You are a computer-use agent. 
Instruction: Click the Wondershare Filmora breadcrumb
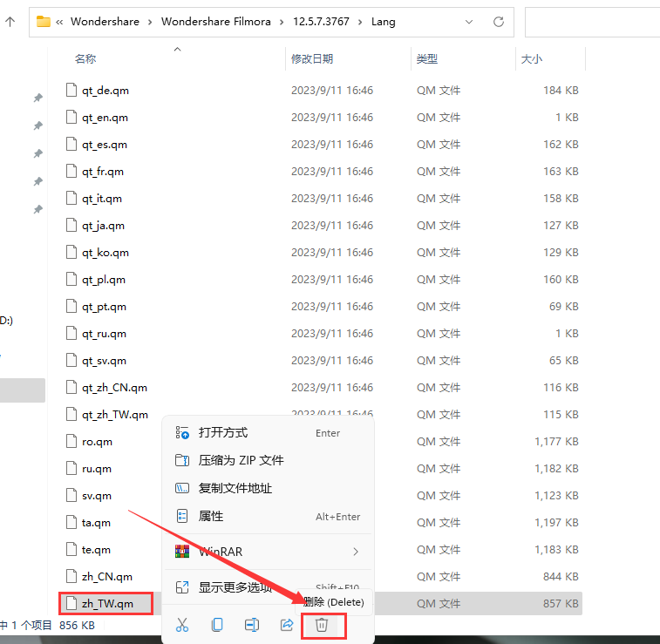(216, 22)
